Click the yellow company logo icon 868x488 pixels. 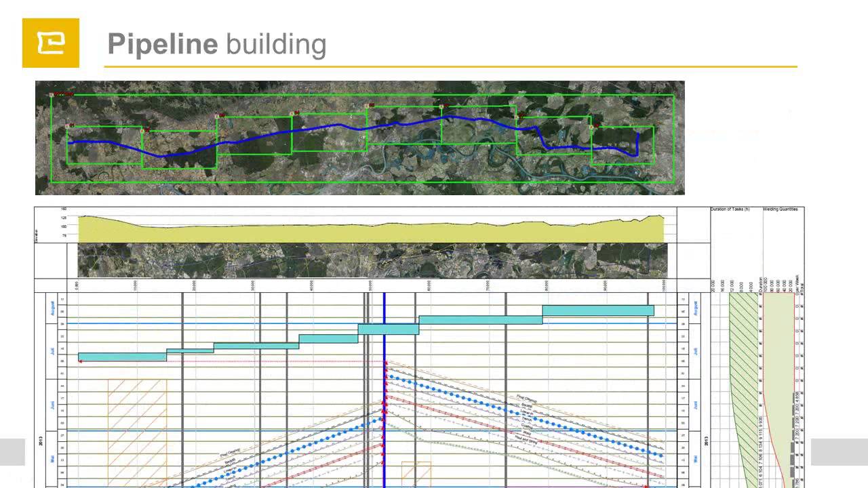[x=51, y=43]
